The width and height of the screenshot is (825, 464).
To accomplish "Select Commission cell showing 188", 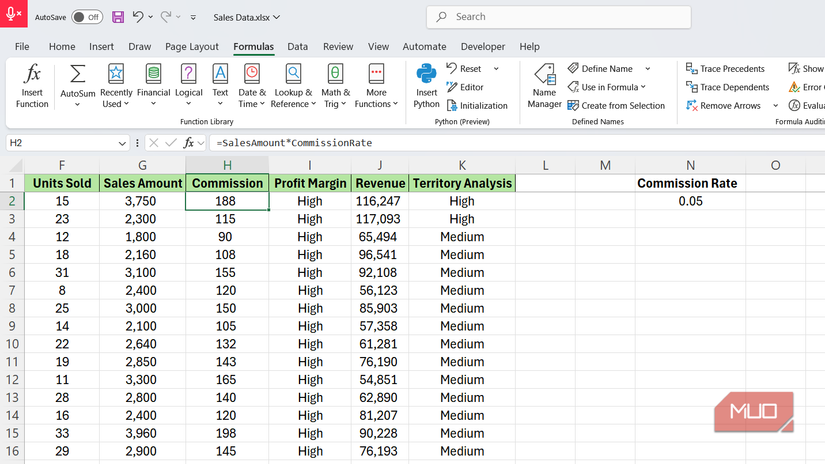I will (227, 201).
